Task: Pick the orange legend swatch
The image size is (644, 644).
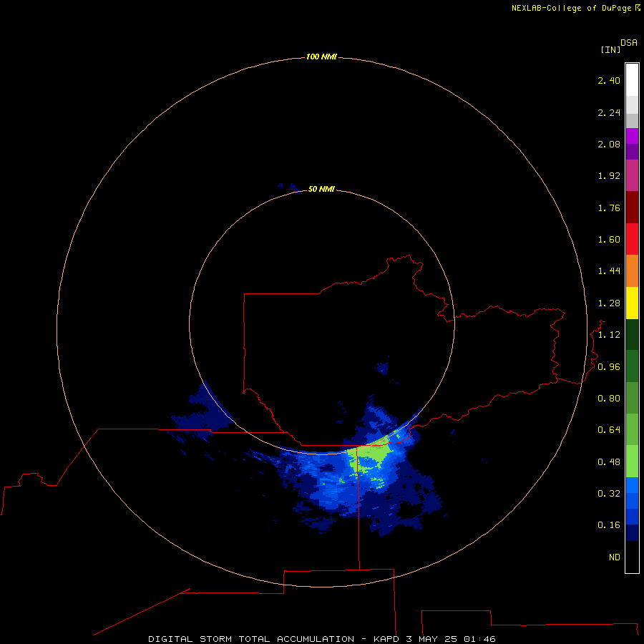Action: 632,271
